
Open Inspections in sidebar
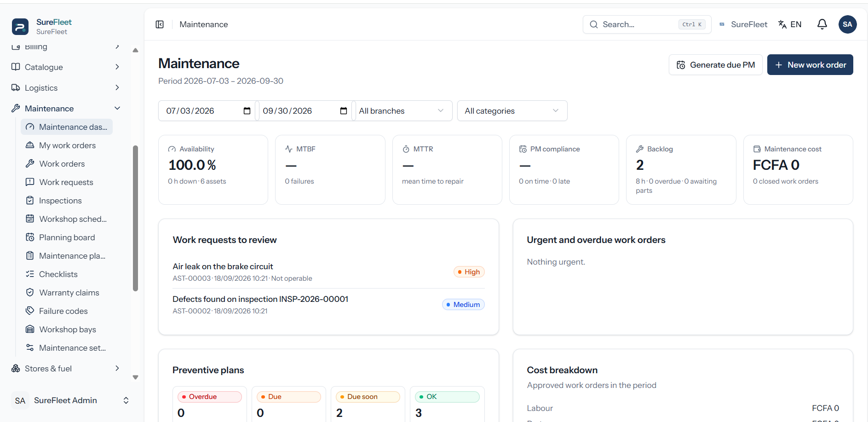[x=67, y=201]
